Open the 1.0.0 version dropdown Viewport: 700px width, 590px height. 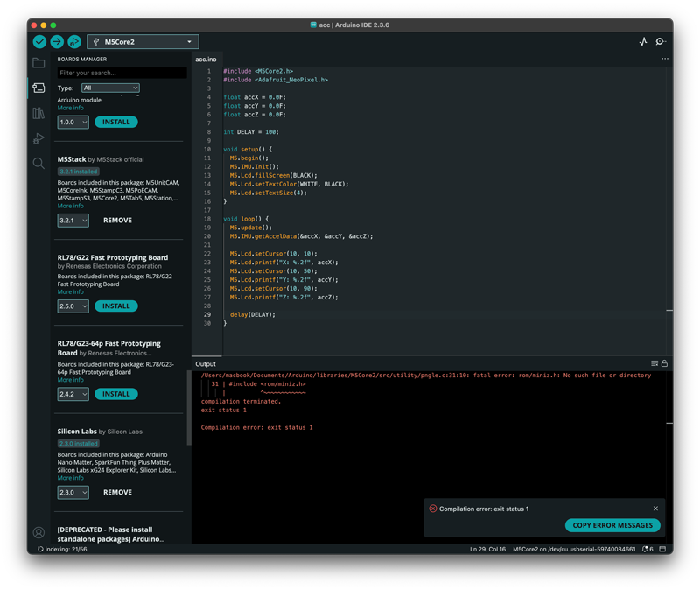(73, 122)
